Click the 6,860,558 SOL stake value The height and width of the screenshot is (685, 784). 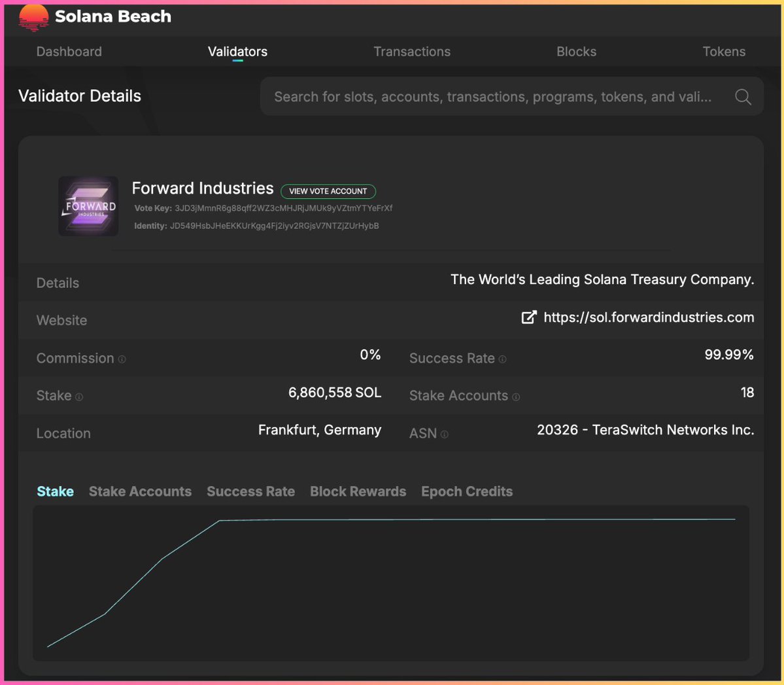pos(335,393)
